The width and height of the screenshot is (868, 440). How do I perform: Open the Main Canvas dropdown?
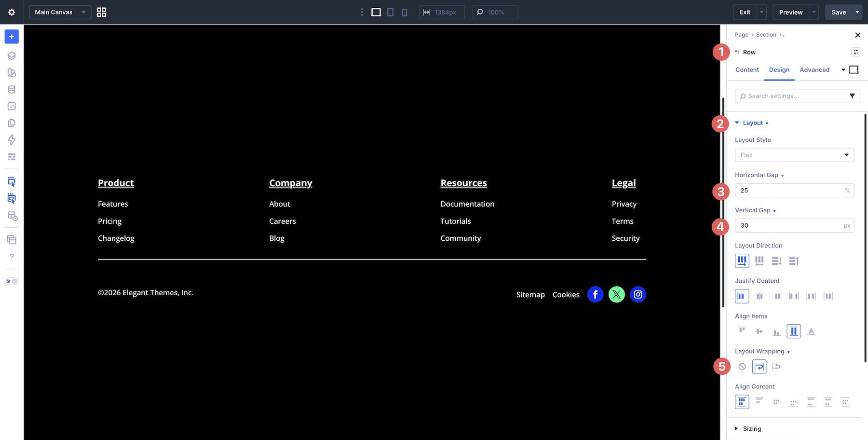click(60, 12)
